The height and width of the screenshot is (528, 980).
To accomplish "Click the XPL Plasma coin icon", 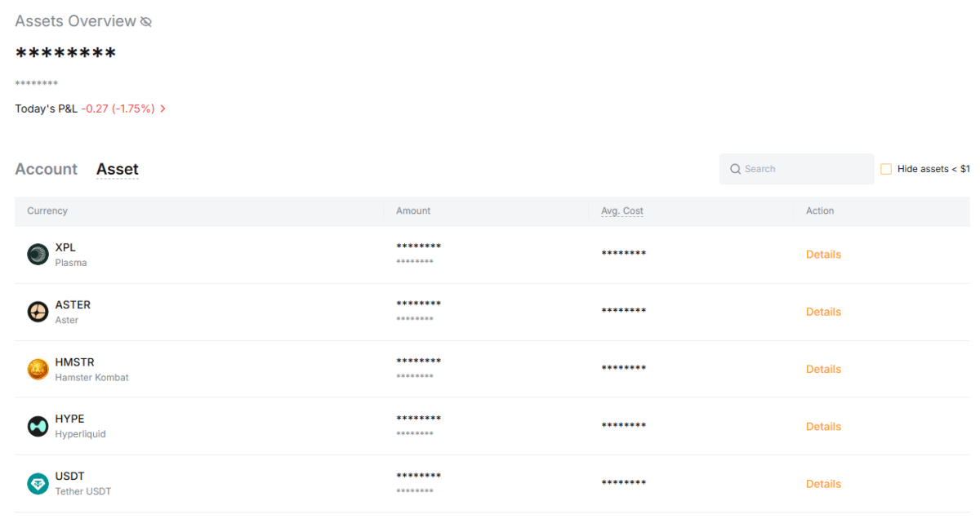I will (38, 255).
